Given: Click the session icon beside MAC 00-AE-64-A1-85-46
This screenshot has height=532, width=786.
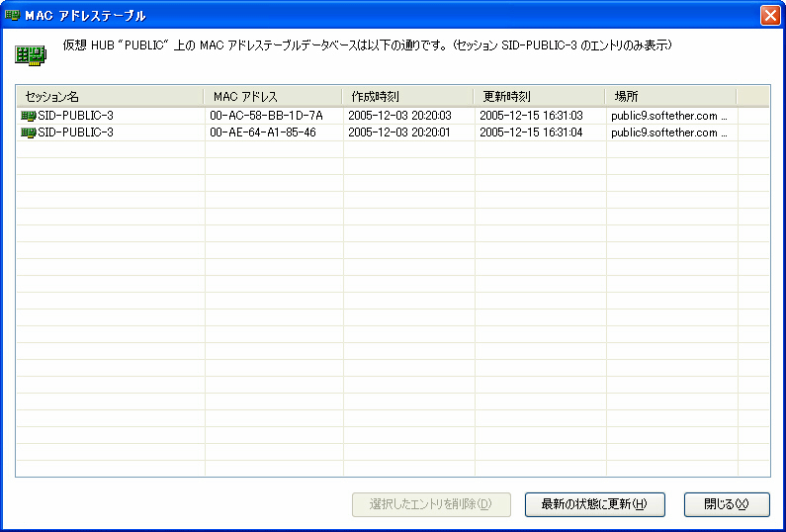Looking at the screenshot, I should click(29, 133).
